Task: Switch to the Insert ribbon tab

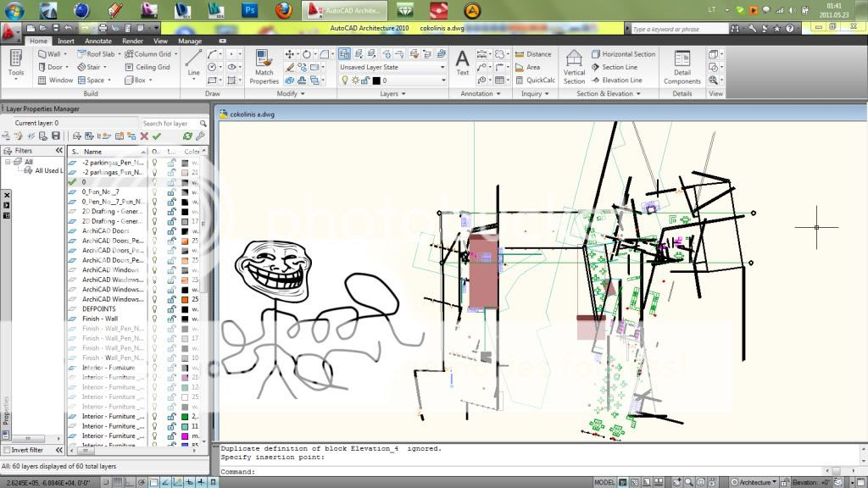Action: click(x=65, y=41)
